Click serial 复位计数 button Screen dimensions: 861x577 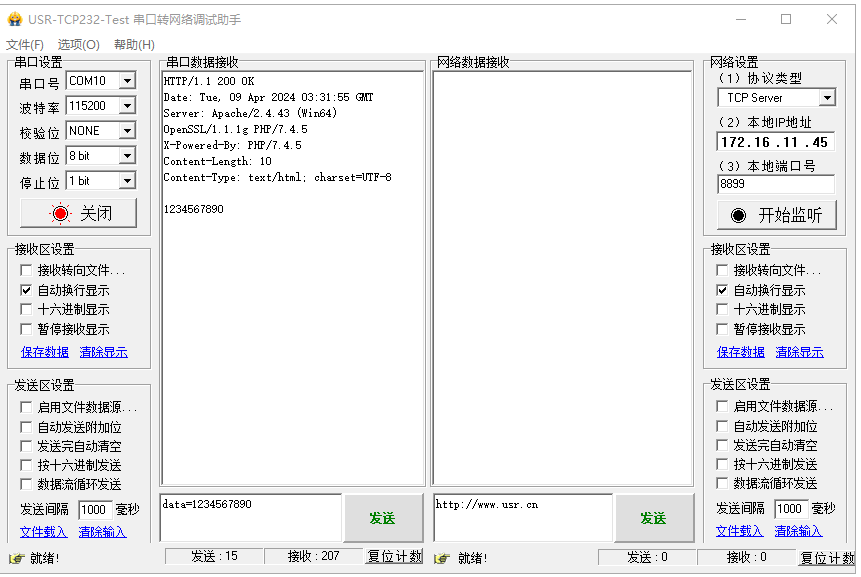click(394, 556)
